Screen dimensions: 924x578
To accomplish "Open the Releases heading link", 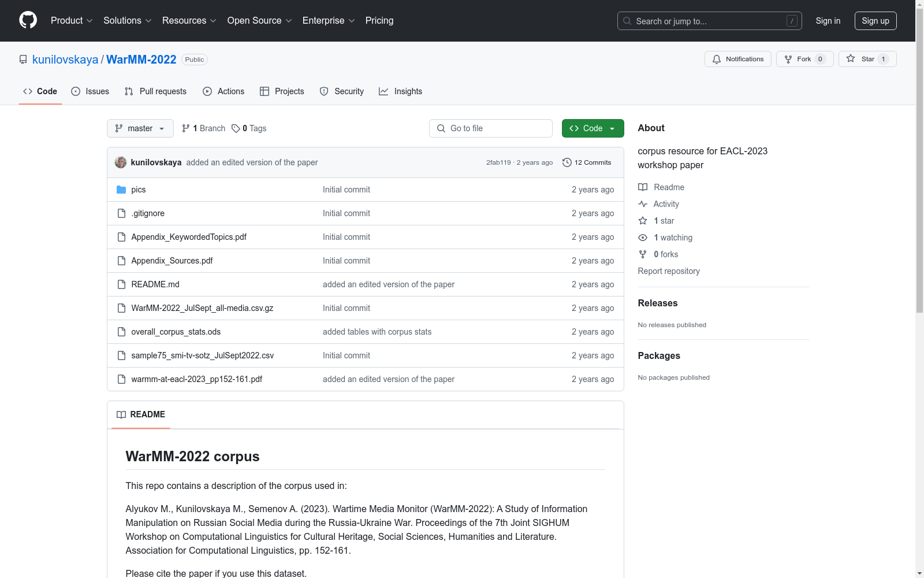I will [x=658, y=303].
